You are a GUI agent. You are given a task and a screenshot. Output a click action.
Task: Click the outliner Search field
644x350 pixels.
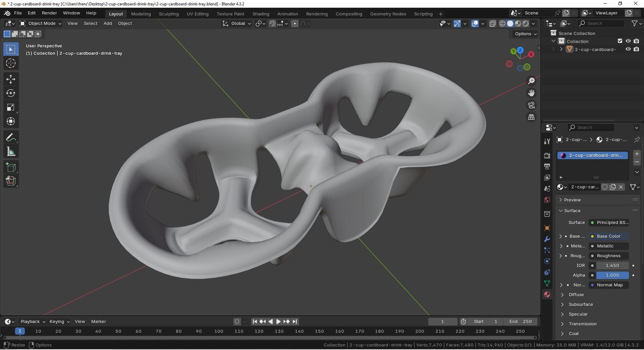coord(601,24)
